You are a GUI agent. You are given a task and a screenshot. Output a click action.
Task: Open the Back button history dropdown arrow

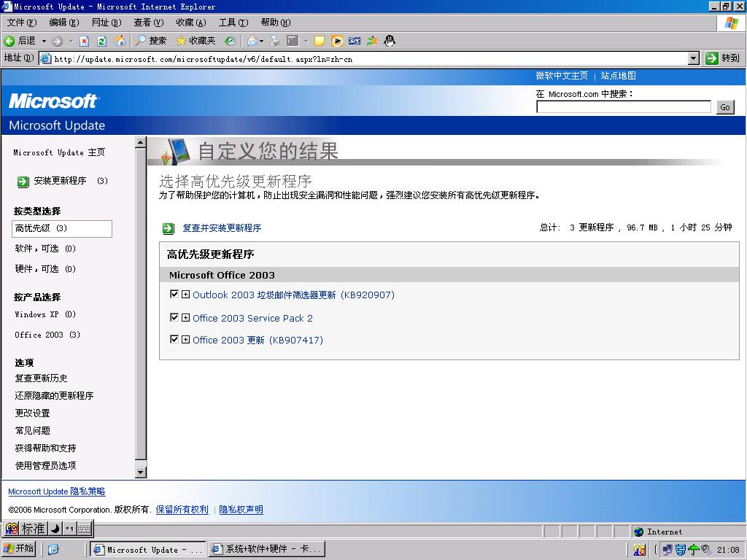[x=44, y=42]
